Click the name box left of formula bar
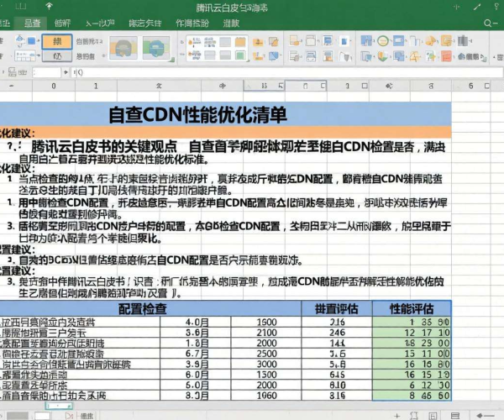Viewport: 504px width, 420px height. (x=46, y=72)
